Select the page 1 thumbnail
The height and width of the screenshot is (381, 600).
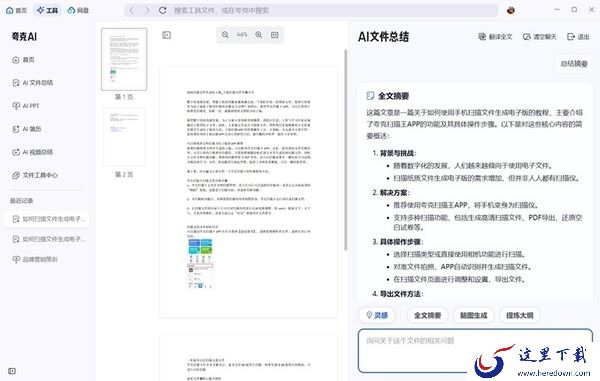(124, 59)
